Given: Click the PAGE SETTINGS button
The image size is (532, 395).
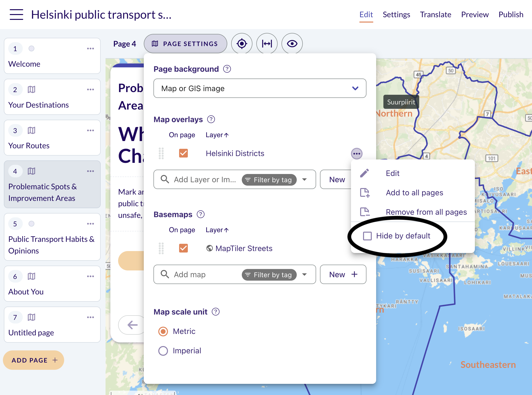Looking at the screenshot, I should (x=185, y=44).
